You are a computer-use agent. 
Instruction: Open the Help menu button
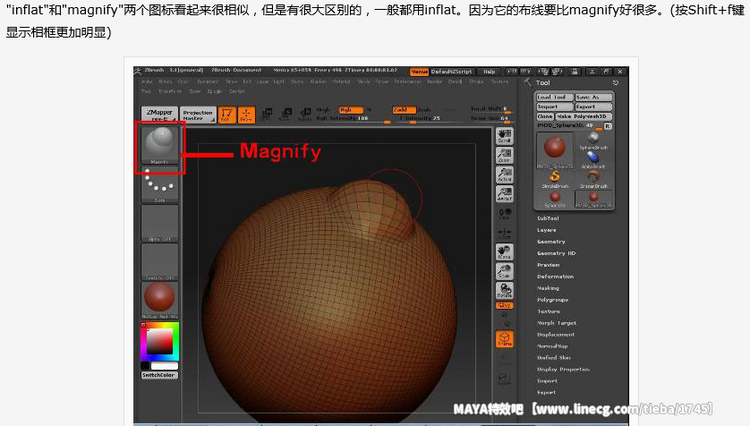[489, 72]
